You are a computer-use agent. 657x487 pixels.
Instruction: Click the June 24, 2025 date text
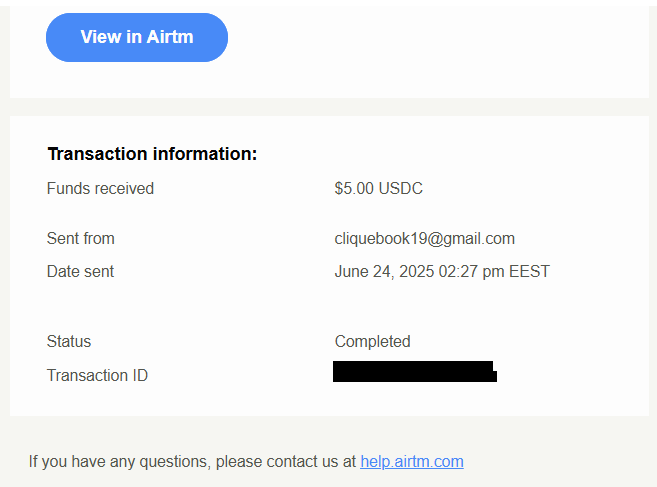point(384,272)
